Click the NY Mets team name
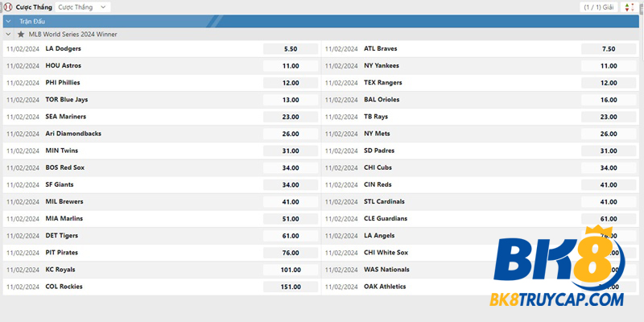The image size is (644, 322). [377, 134]
